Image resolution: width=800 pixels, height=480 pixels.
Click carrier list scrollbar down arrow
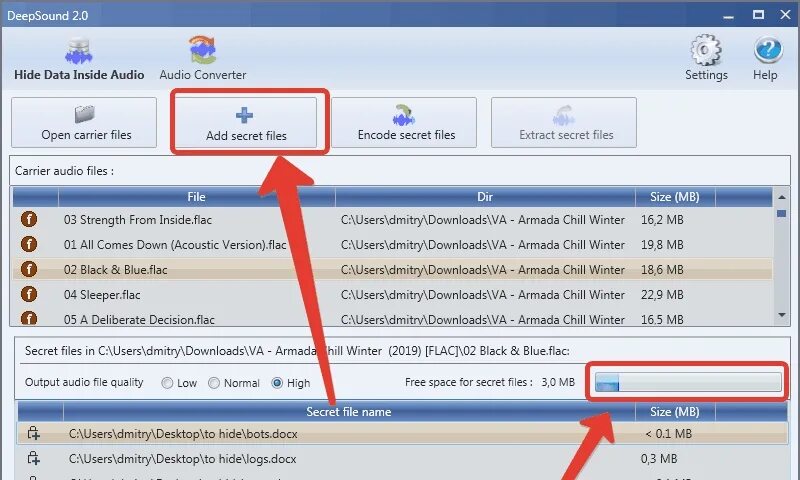(x=782, y=315)
